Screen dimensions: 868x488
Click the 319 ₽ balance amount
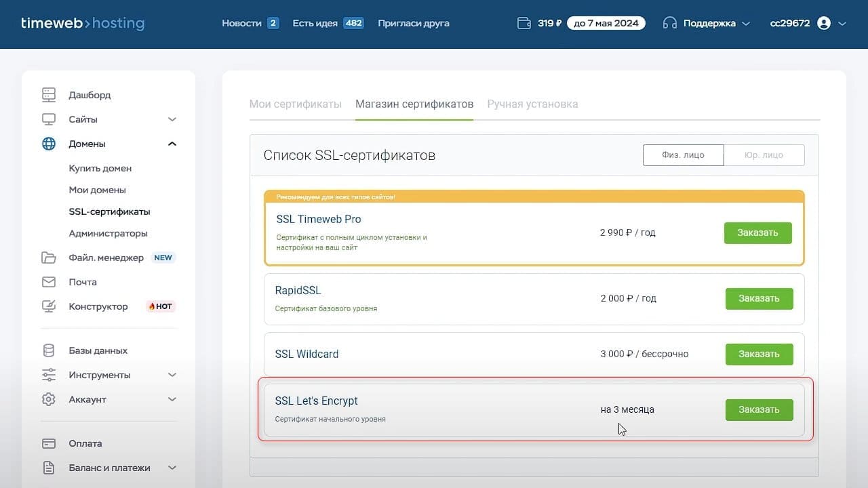(550, 23)
